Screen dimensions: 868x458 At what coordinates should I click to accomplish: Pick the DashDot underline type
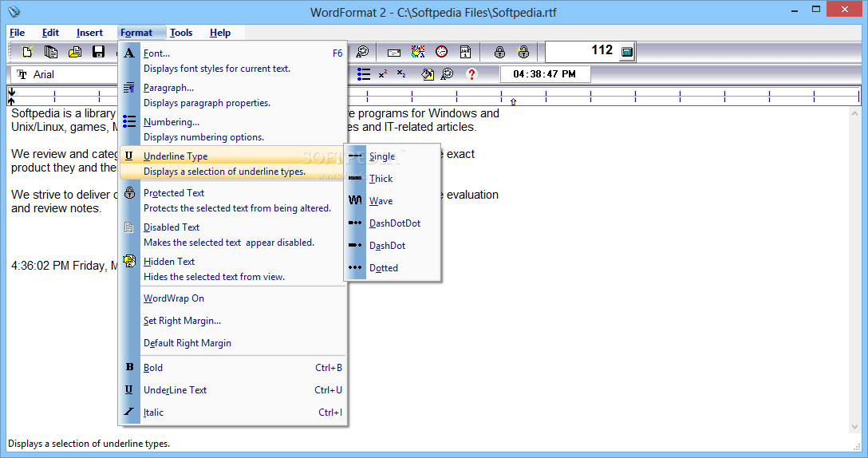[x=393, y=245]
